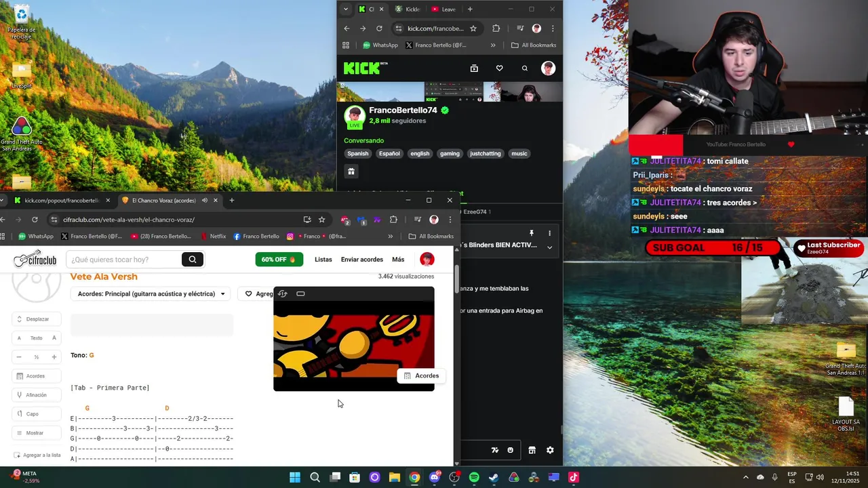Image resolution: width=868 pixels, height=488 pixels.
Task: Open Kick following heart icon in header
Action: point(499,68)
